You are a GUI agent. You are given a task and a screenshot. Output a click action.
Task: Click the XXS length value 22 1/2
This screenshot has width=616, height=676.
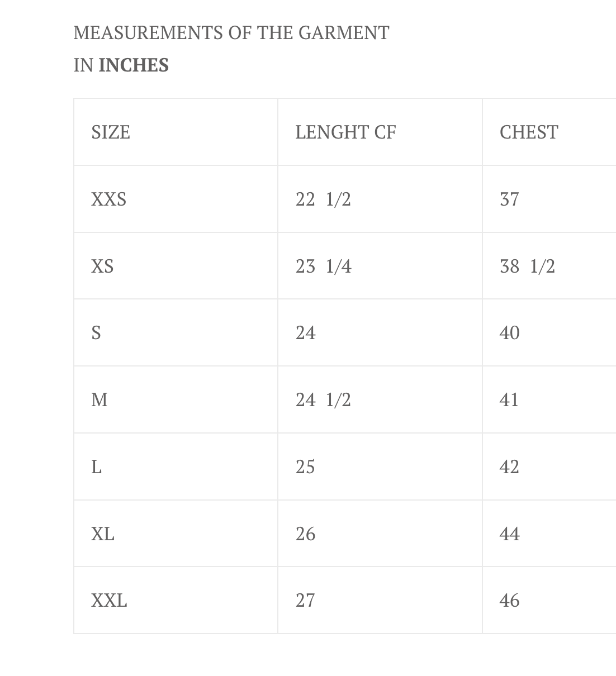(x=323, y=199)
